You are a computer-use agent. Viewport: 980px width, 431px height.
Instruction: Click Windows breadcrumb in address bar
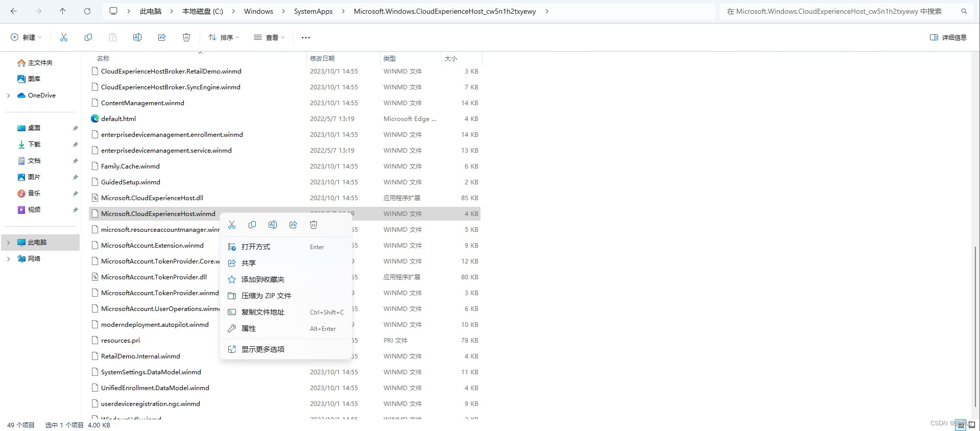click(258, 11)
